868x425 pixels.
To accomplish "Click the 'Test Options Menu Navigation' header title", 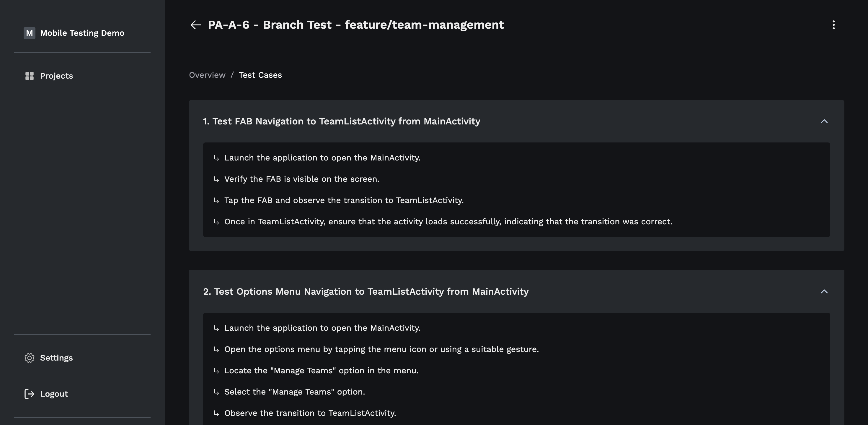I will (366, 292).
